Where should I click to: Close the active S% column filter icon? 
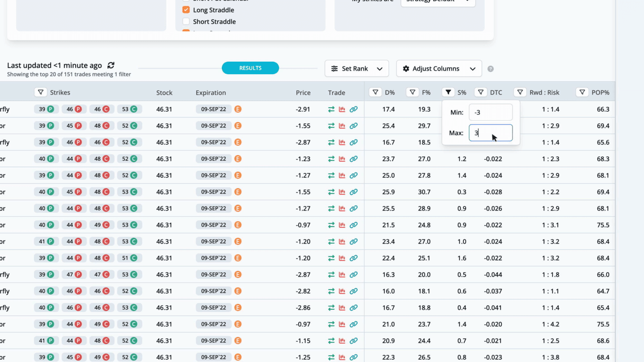(449, 93)
